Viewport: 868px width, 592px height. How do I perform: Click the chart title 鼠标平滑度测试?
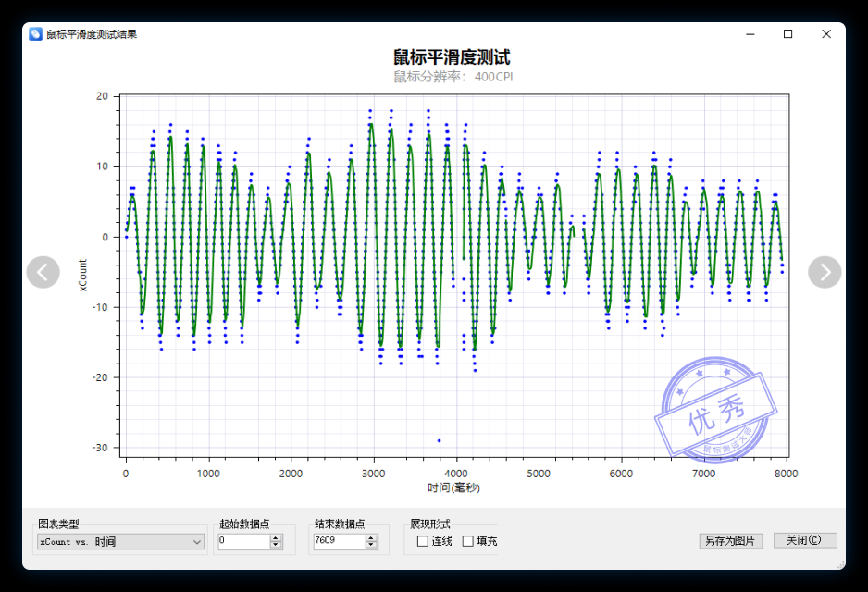pos(452,57)
